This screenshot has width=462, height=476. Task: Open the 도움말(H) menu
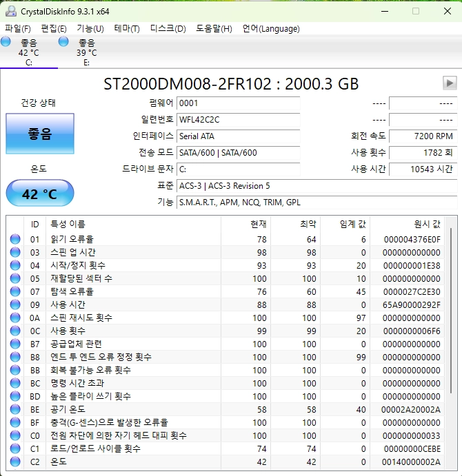click(x=214, y=29)
